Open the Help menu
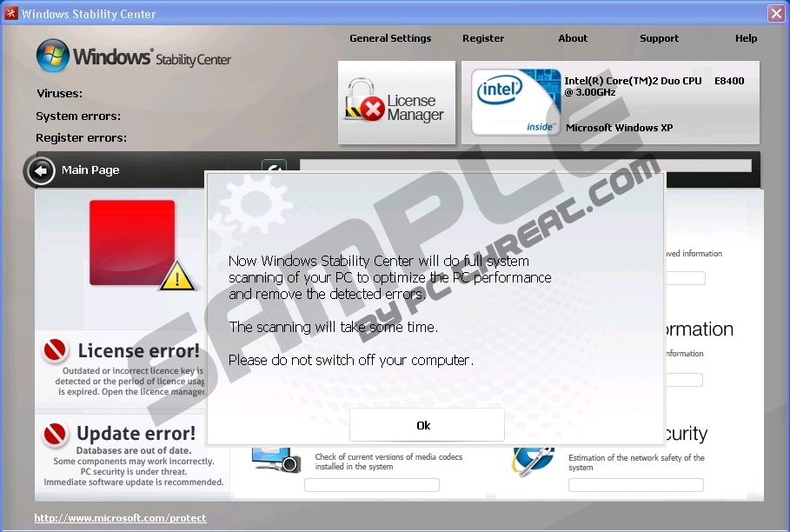The height and width of the screenshot is (532, 790). pyautogui.click(x=747, y=38)
